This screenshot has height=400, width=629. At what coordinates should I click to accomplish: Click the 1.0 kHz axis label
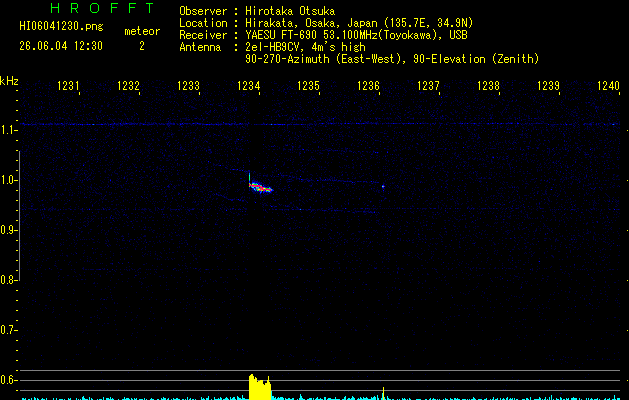tap(8, 180)
